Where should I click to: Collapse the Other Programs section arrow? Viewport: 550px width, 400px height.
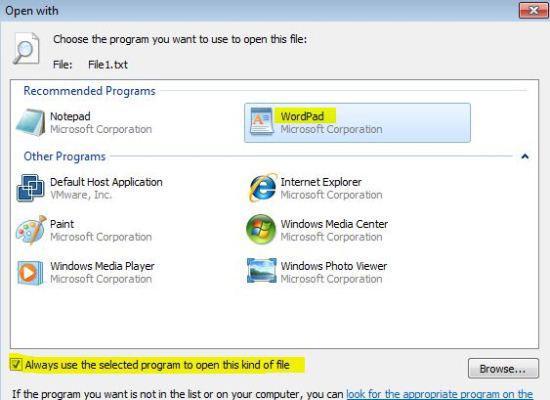pyautogui.click(x=525, y=156)
